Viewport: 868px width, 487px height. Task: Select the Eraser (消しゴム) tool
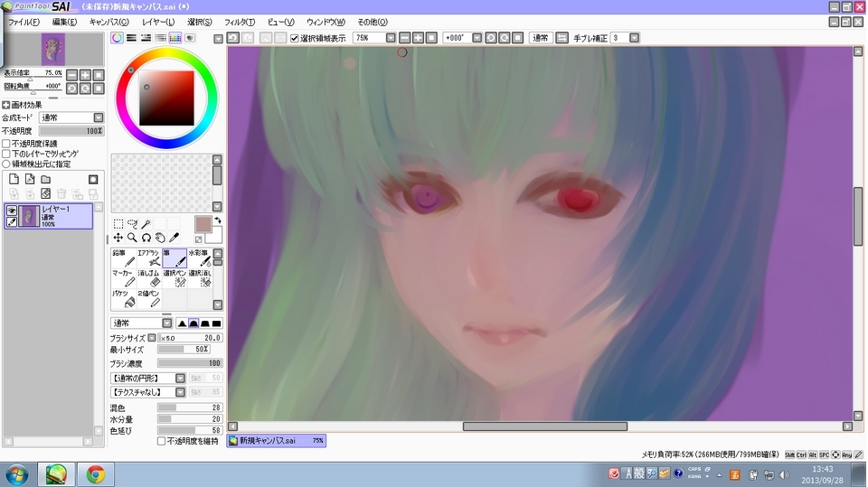149,278
